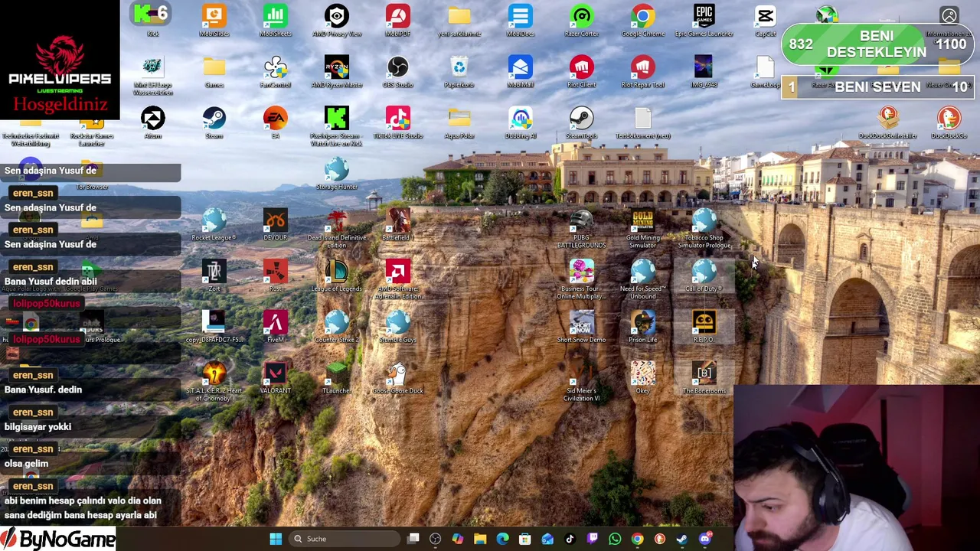
Task: Open the Kick desktop shortcut
Action: [152, 21]
